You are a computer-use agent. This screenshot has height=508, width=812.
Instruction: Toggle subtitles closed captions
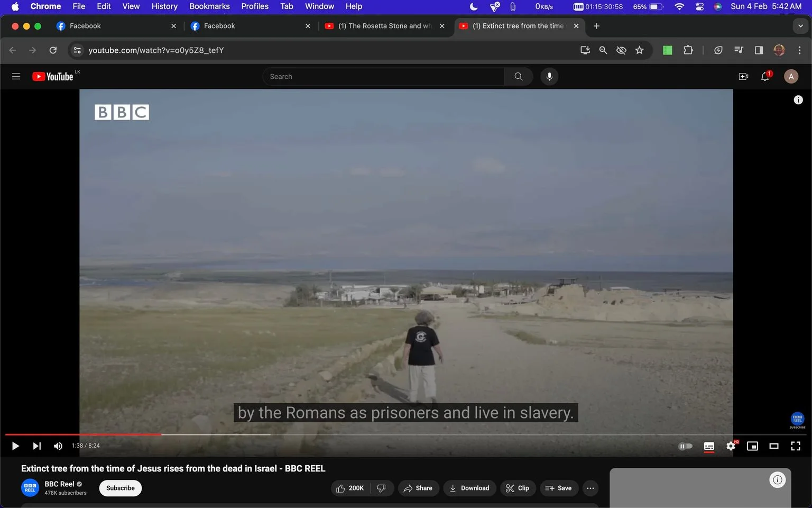tap(709, 446)
